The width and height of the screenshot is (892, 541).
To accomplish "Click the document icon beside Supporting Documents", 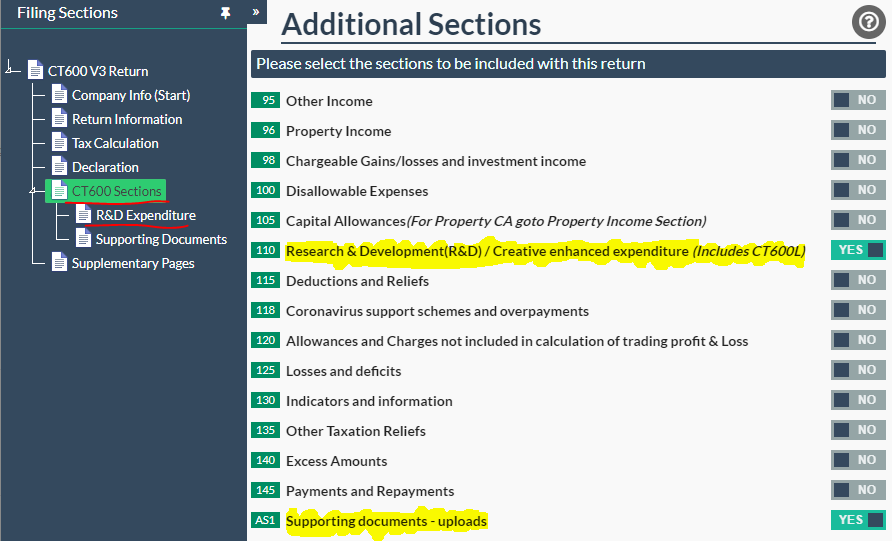I will (x=84, y=239).
